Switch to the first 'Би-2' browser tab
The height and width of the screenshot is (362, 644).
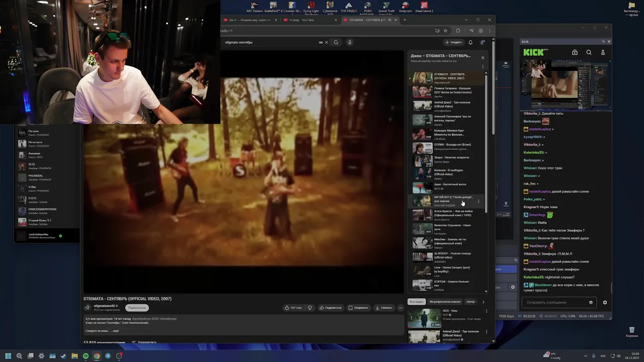[x=250, y=20]
